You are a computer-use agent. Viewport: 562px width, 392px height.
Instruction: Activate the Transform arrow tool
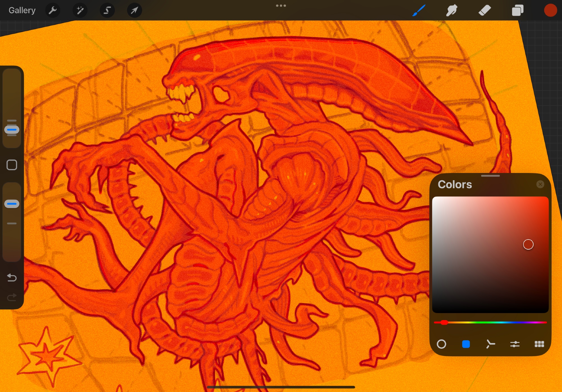point(134,10)
